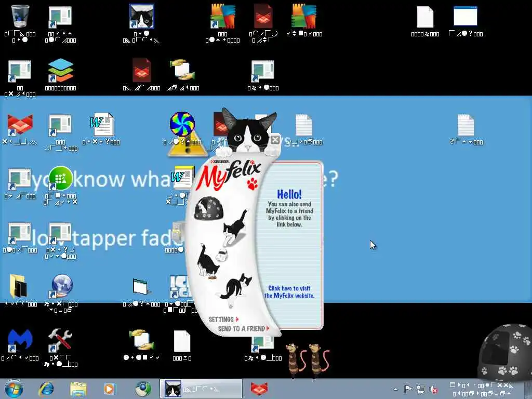Select the globe shortcut icon on the desktop
The image size is (532, 399).
61,286
